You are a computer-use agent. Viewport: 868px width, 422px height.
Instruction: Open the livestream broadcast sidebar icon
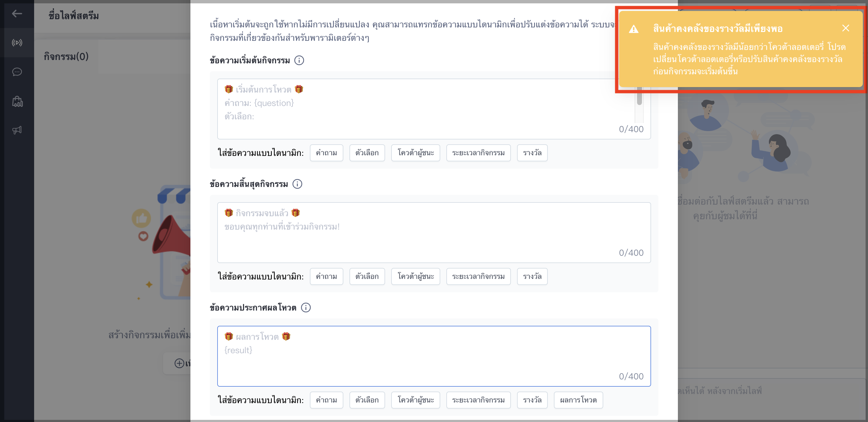tap(17, 43)
